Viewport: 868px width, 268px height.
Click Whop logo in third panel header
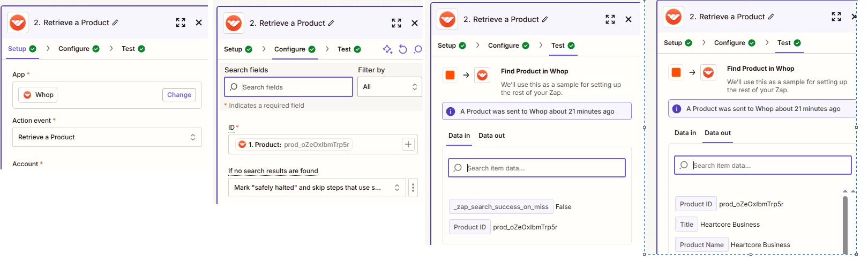pyautogui.click(x=447, y=19)
